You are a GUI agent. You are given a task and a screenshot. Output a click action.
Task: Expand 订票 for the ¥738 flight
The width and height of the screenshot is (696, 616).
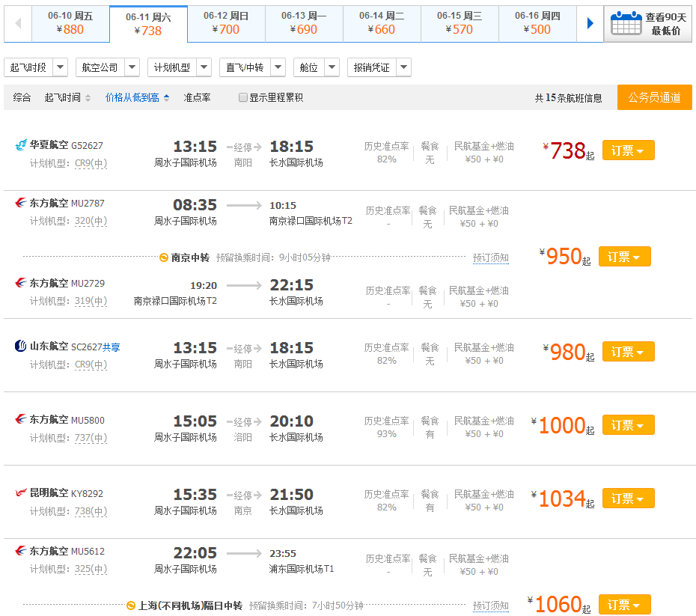[x=628, y=150]
